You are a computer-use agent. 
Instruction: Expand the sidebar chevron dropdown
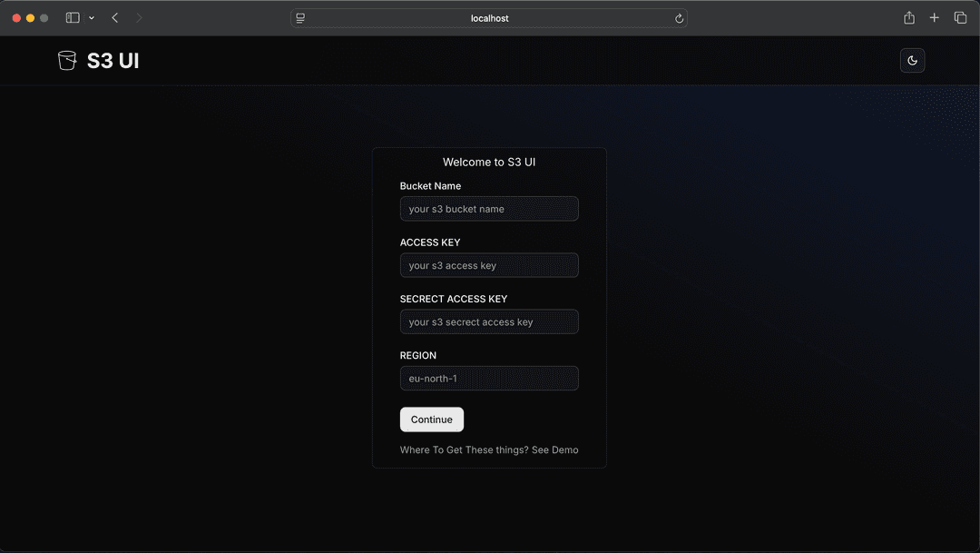91,17
